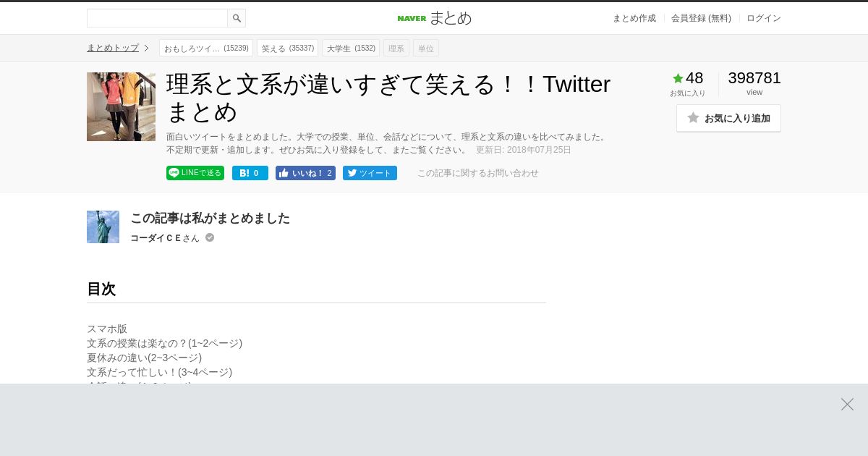Screen dimensions: 868x456
Task: Select the 笑える (35337) tag
Action: click(287, 48)
